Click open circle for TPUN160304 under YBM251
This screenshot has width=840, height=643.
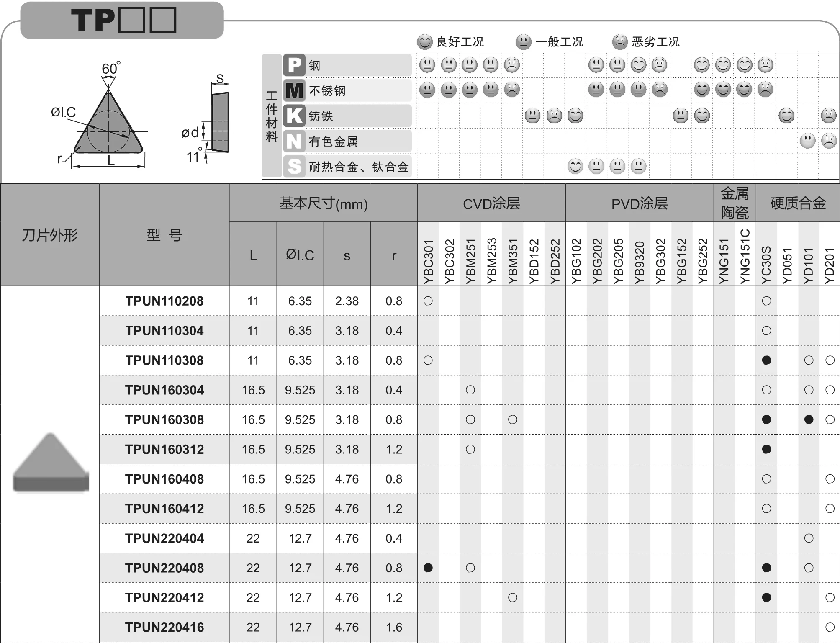point(470,390)
